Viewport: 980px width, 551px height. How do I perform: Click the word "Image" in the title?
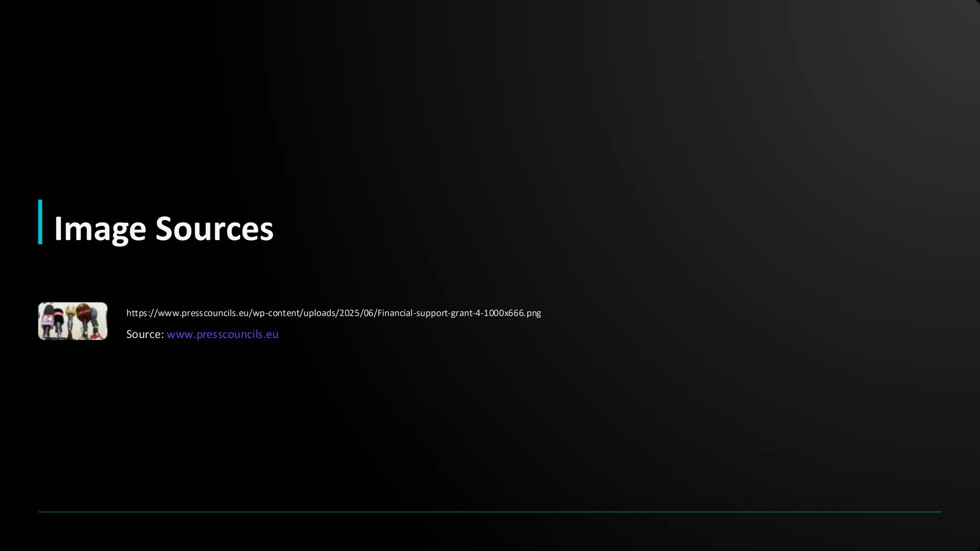100,228
